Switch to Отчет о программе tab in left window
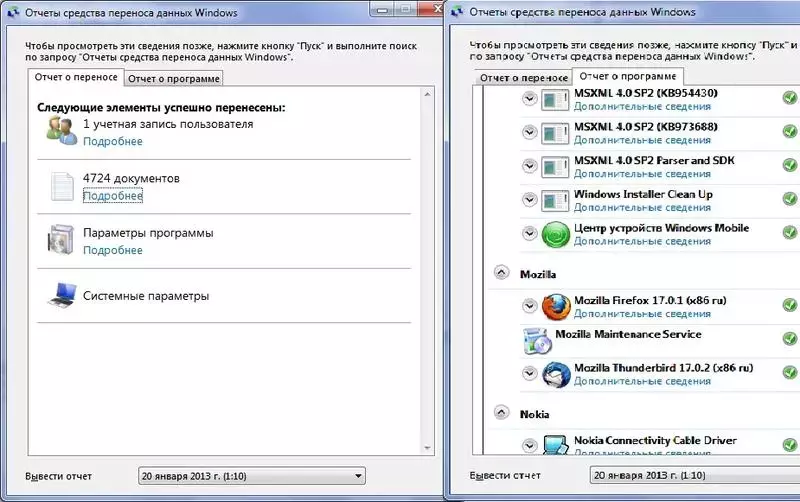The width and height of the screenshot is (800, 502). (173, 79)
